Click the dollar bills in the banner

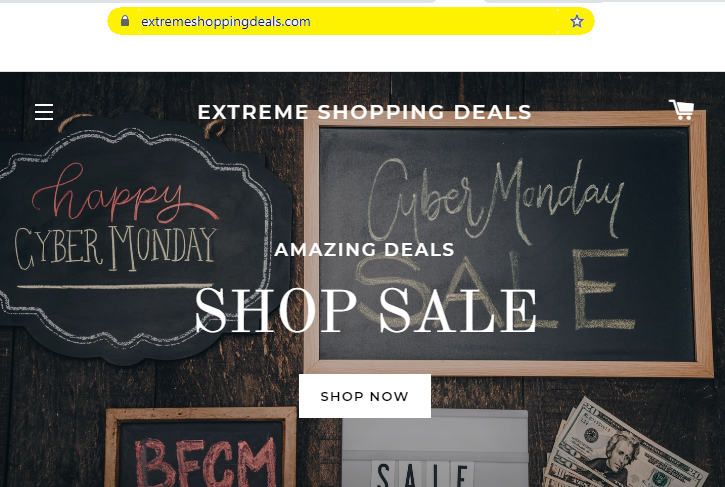point(624,444)
